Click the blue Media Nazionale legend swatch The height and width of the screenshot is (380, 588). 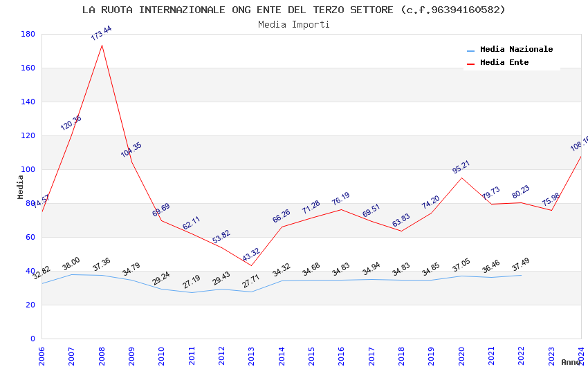click(x=470, y=50)
